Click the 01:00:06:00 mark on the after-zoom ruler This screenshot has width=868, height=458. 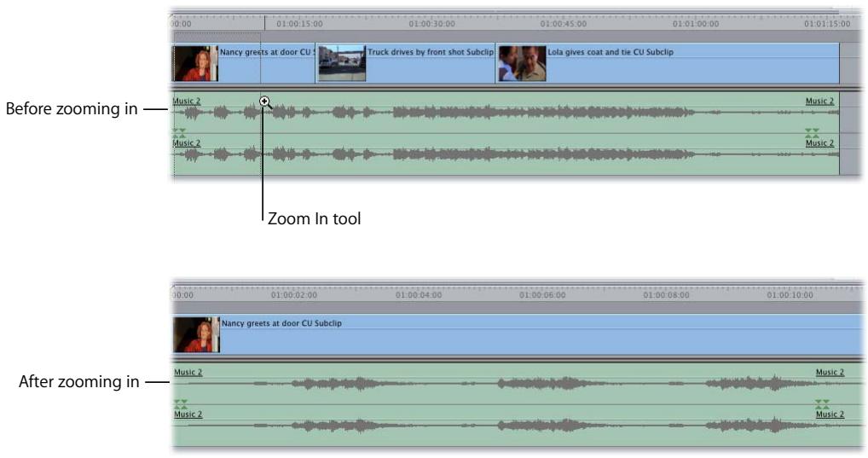(x=542, y=295)
